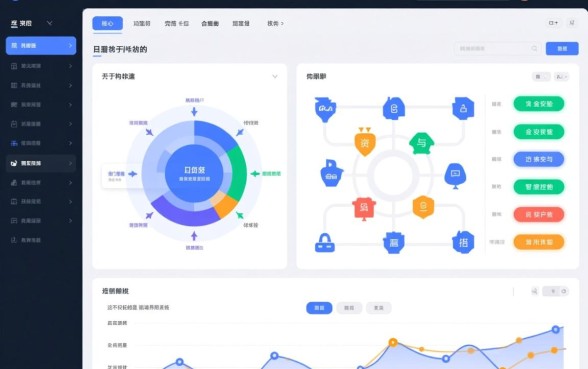Click the blue pot-shaped node in network diagram
This screenshot has width=588, height=369.
point(325,109)
